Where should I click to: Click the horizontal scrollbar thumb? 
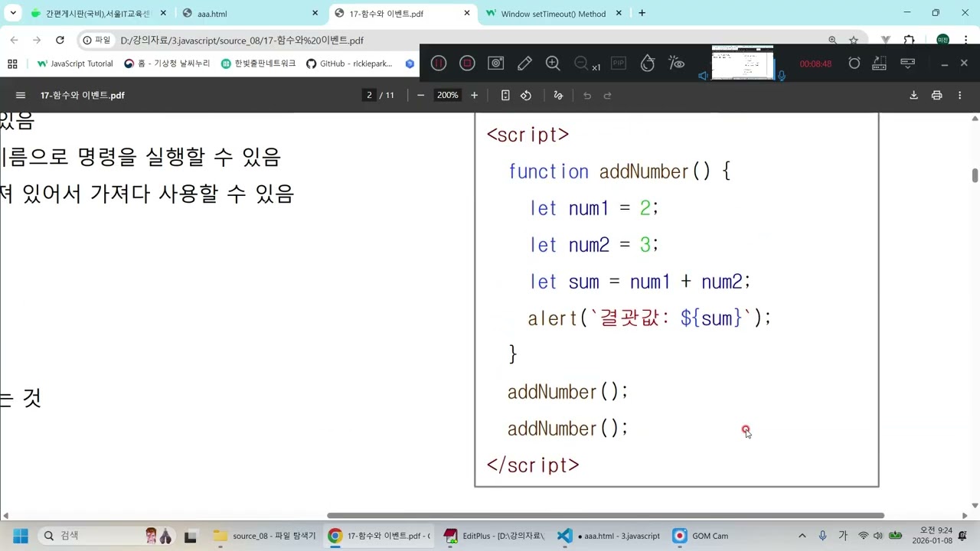606,516
